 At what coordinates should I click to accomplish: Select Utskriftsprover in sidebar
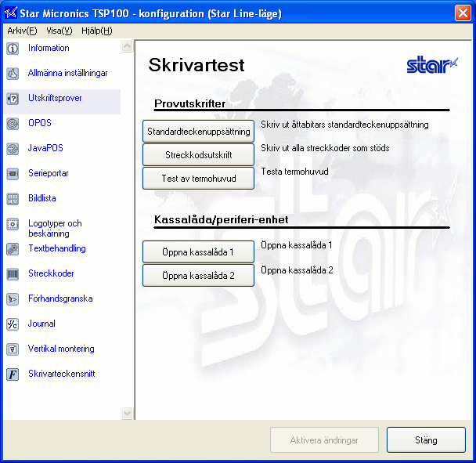coord(55,98)
